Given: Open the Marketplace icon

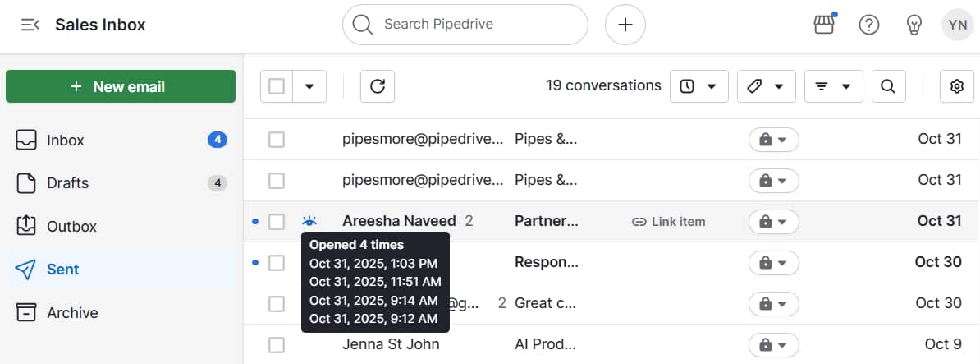Looking at the screenshot, I should point(824,25).
